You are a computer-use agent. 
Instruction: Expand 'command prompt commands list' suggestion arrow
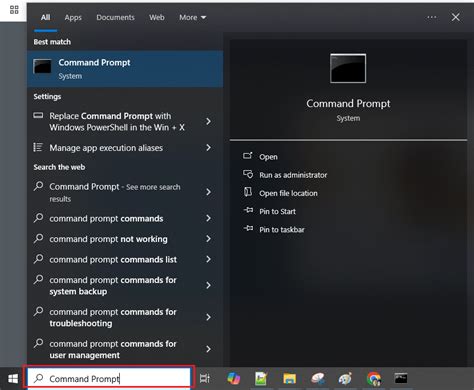(209, 259)
